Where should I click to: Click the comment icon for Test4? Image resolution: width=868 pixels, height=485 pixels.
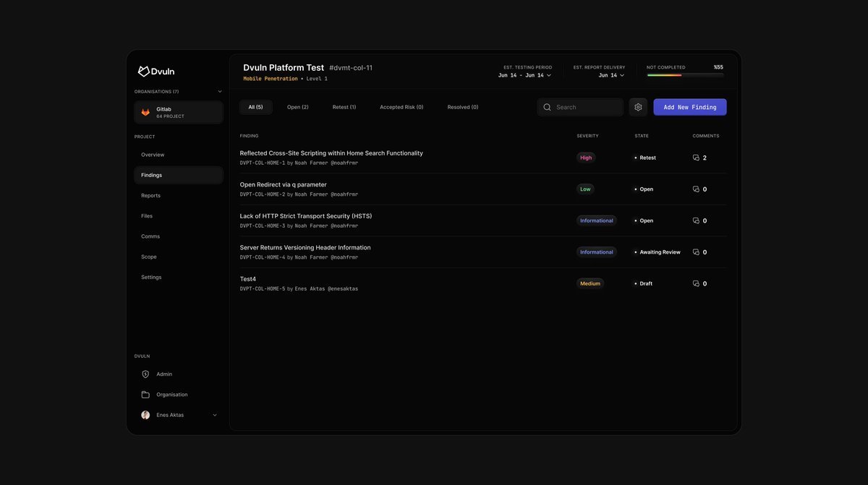697,283
